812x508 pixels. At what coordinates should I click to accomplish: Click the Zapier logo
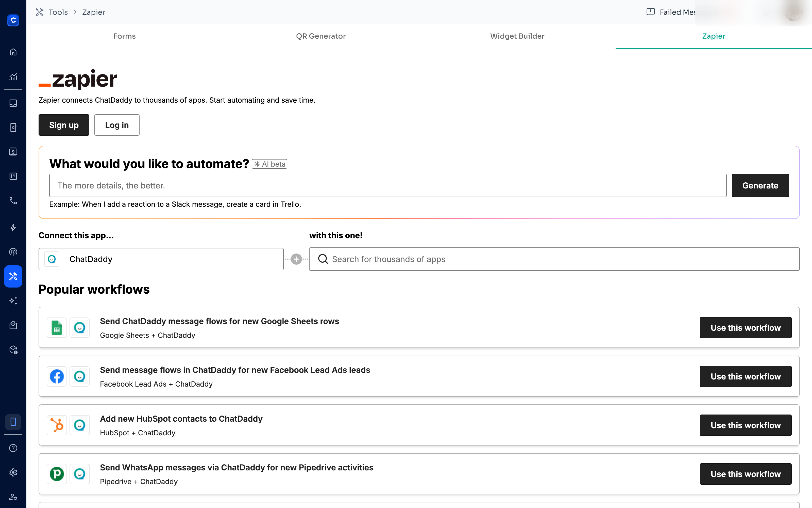tap(78, 79)
